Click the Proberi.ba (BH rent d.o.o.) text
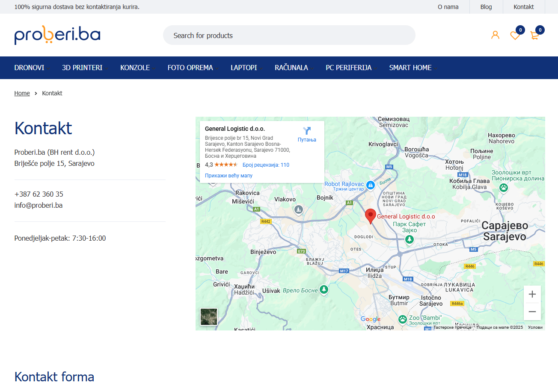Viewport: 558px width, 392px height. click(x=54, y=152)
